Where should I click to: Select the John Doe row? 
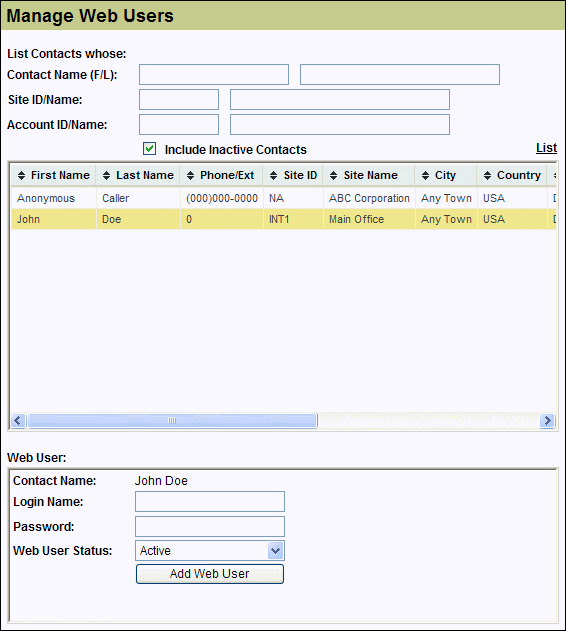pos(283,219)
